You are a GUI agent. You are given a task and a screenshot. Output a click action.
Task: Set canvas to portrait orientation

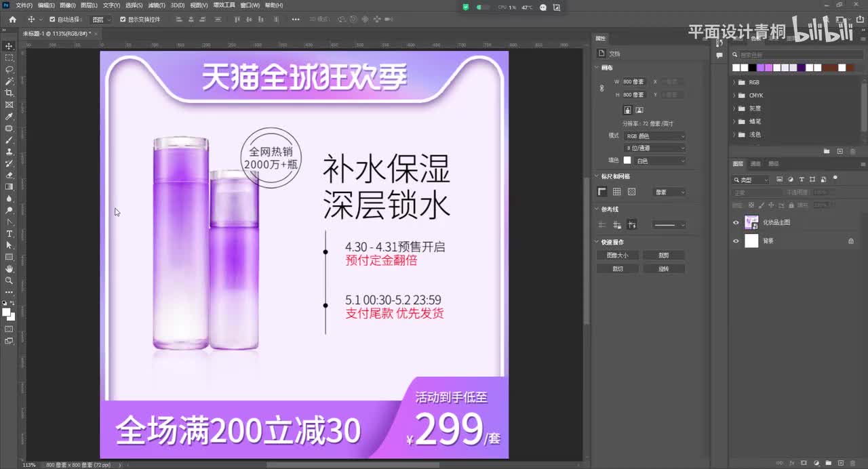627,110
